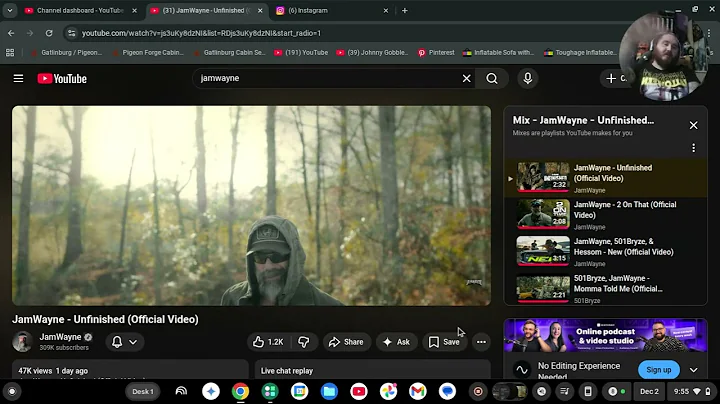Click the Desk 1 button
Image resolution: width=720 pixels, height=404 pixels.
pos(143,392)
